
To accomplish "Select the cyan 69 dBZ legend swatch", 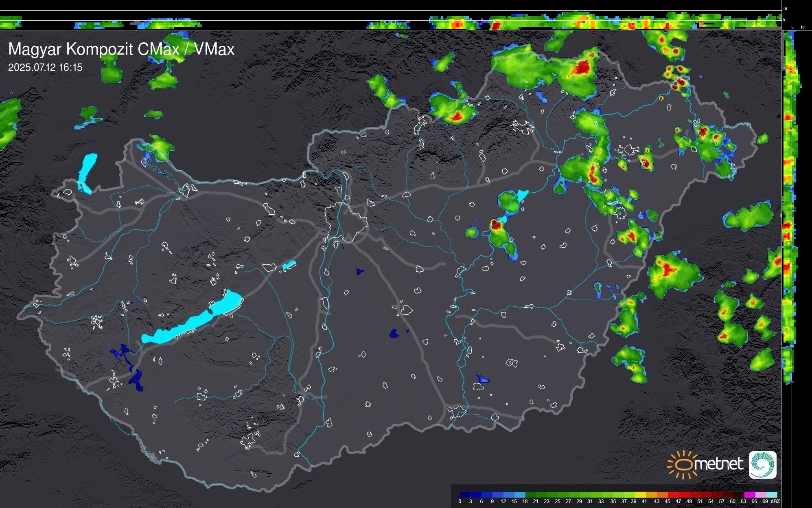I will pos(771,495).
